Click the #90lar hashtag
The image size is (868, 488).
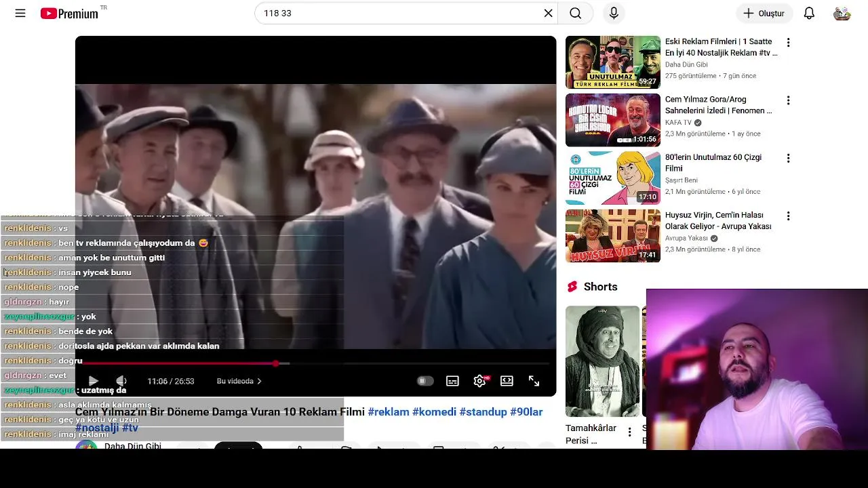(x=526, y=412)
